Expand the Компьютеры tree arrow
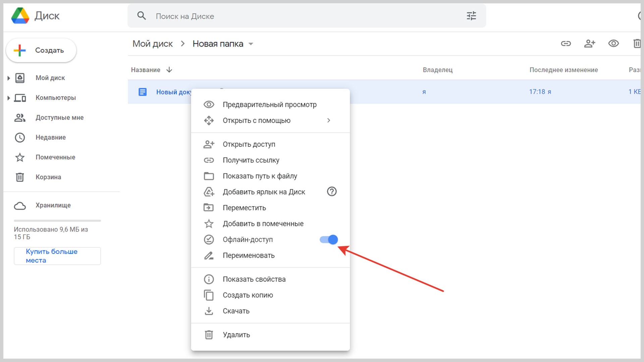Screen dimensions: 644x362 [x=9, y=98]
